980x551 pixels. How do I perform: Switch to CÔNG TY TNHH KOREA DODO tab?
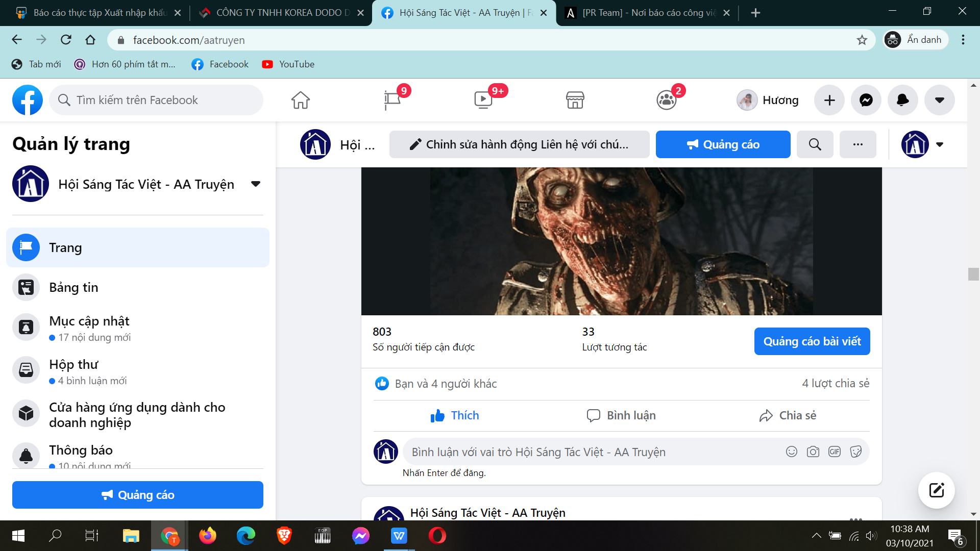pos(281,13)
